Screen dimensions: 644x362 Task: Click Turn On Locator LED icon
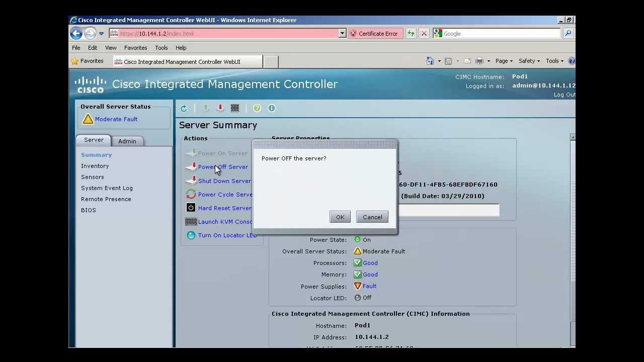tap(191, 235)
